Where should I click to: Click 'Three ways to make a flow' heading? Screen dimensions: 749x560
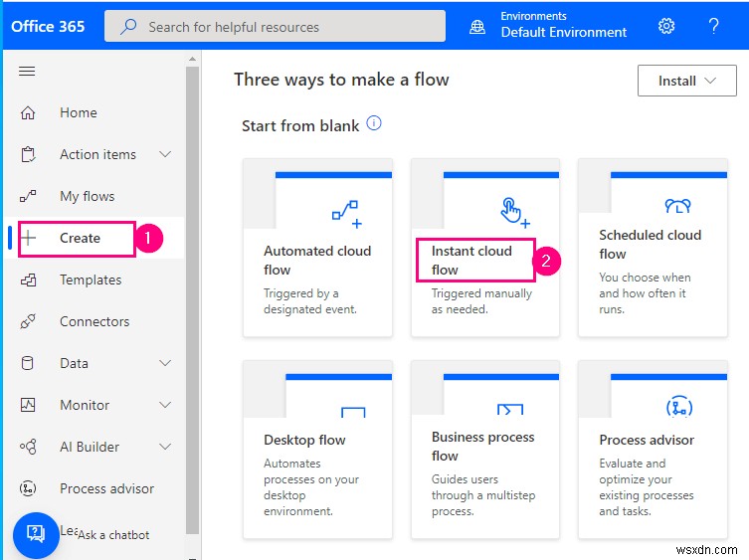pos(341,80)
